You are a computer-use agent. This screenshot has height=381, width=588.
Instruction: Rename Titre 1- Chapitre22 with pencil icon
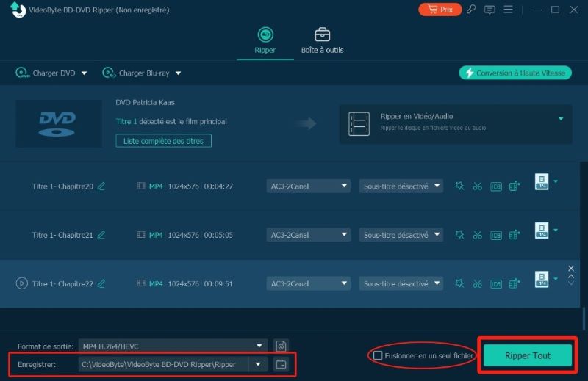click(101, 283)
